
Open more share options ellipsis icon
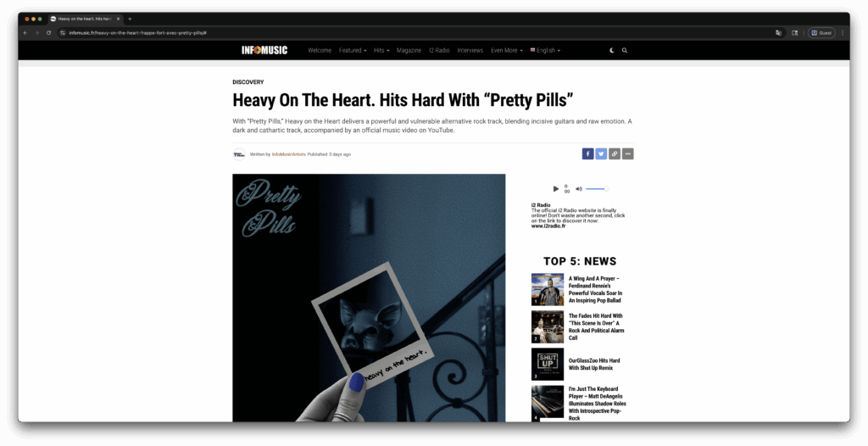[x=628, y=154]
